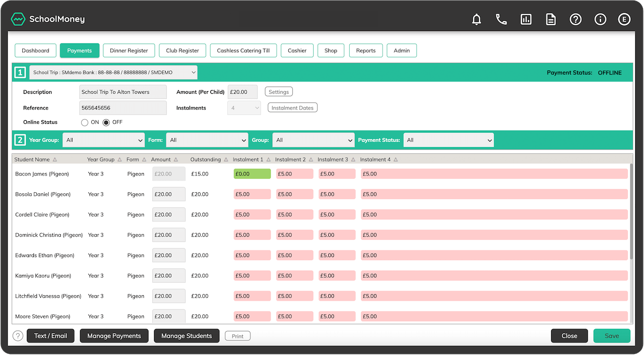
Task: Click the Close button
Action: pos(570,336)
